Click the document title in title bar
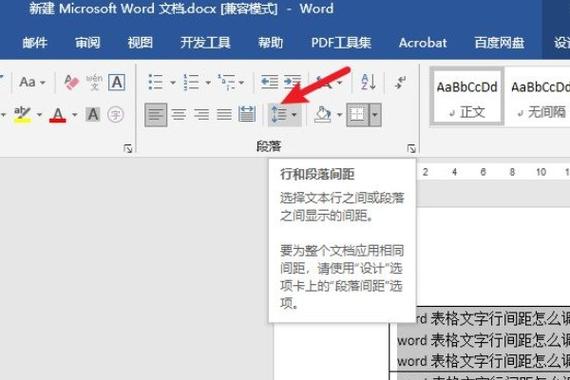 pos(181,8)
